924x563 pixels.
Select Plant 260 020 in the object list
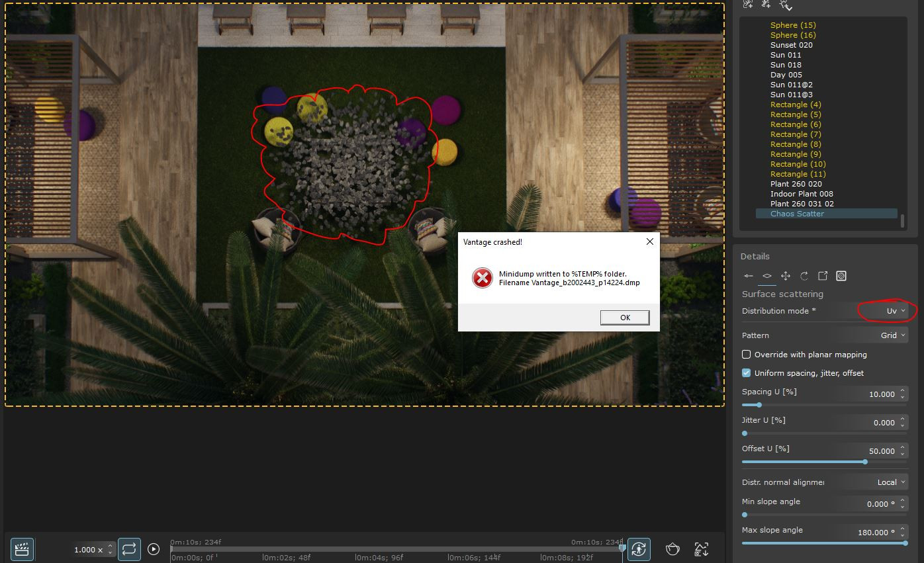[x=796, y=184]
